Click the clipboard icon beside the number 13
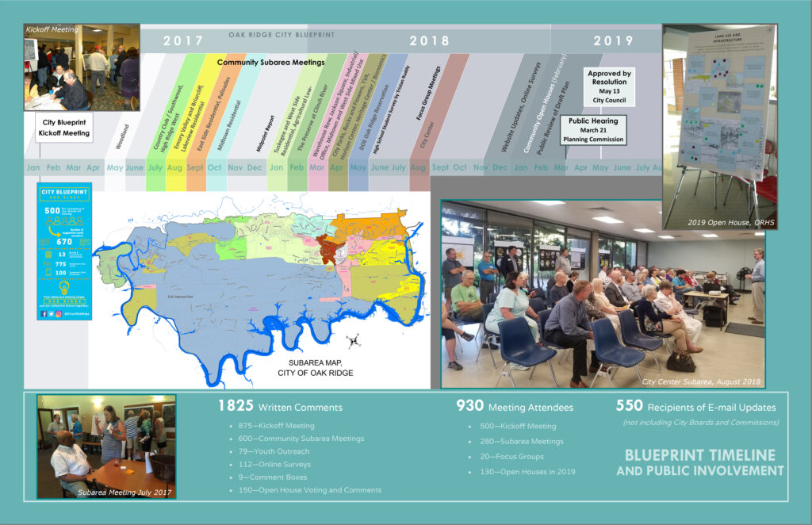Image resolution: width=812 pixels, height=525 pixels. pyautogui.click(x=48, y=255)
